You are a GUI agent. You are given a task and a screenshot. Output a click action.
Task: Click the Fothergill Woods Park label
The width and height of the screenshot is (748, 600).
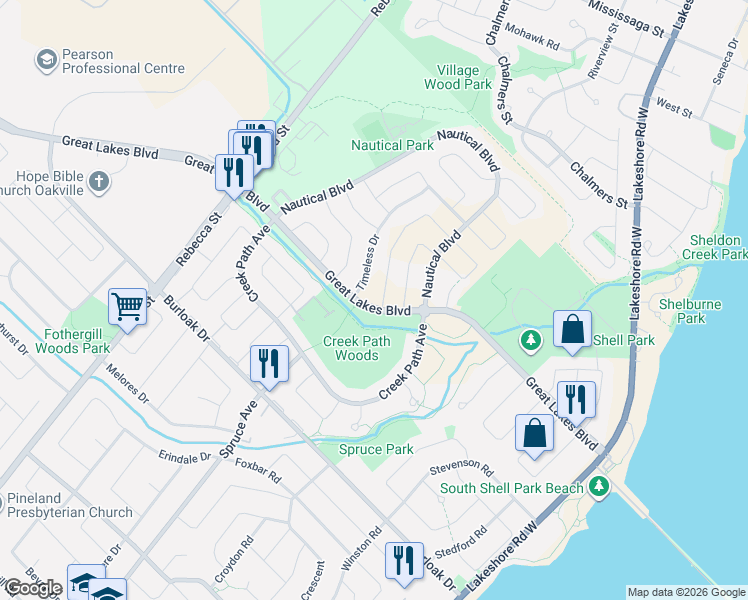[x=73, y=341]
